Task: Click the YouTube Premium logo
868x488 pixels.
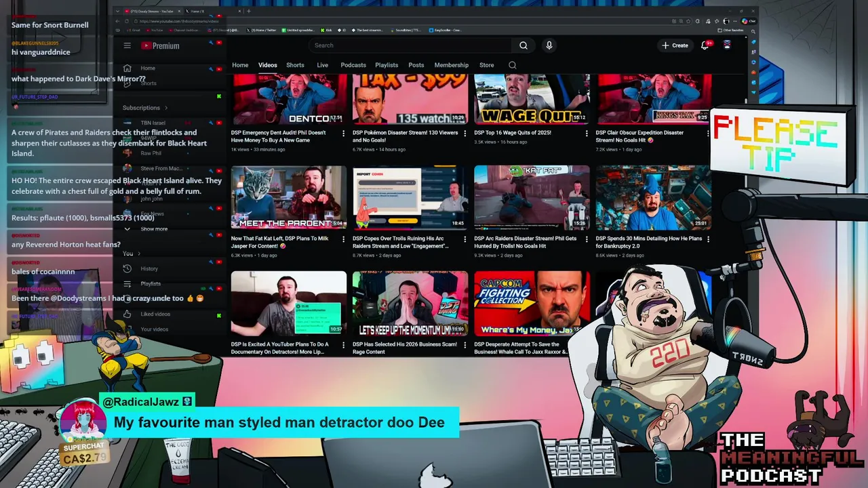Action: click(x=160, y=45)
